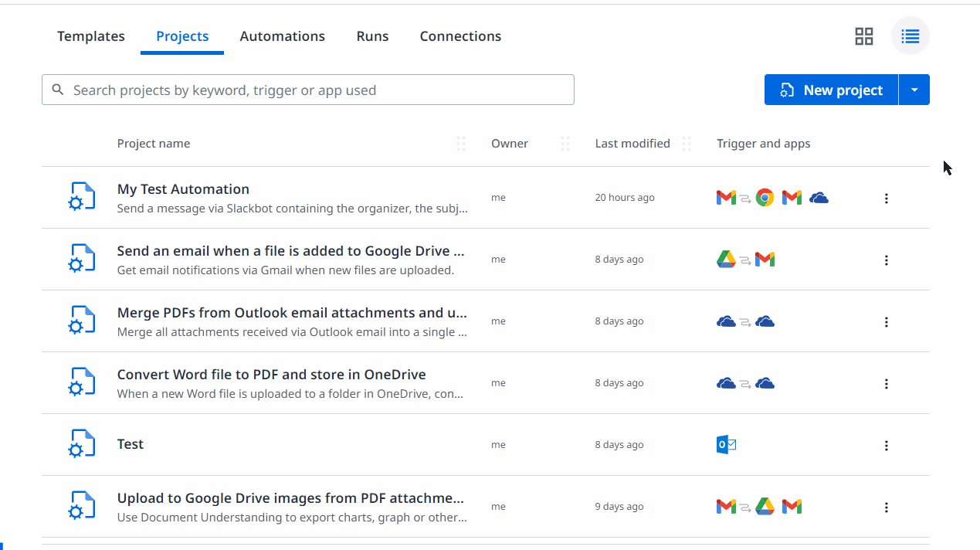This screenshot has width=980, height=550.
Task: Click '20 hours ago' timestamp
Action: point(625,198)
